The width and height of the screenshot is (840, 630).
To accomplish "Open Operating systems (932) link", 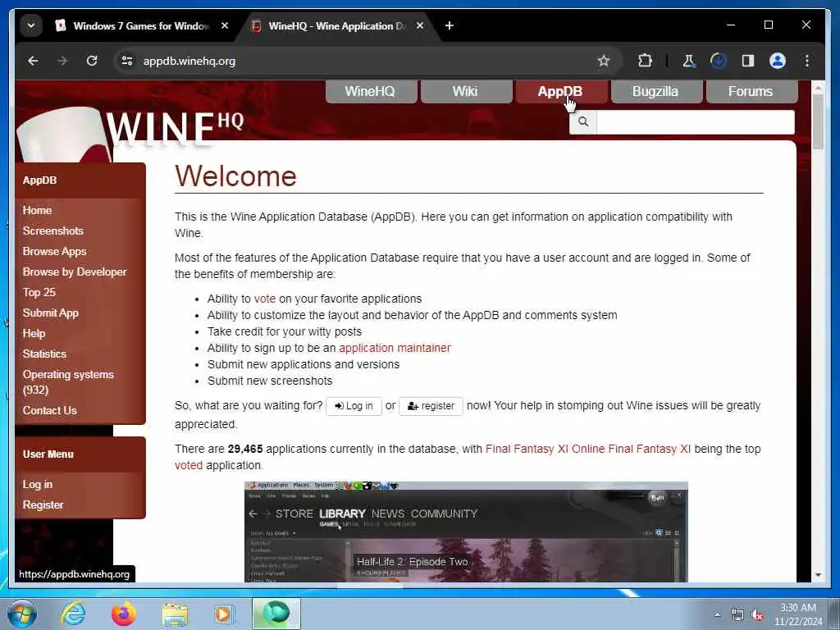I will (x=68, y=382).
